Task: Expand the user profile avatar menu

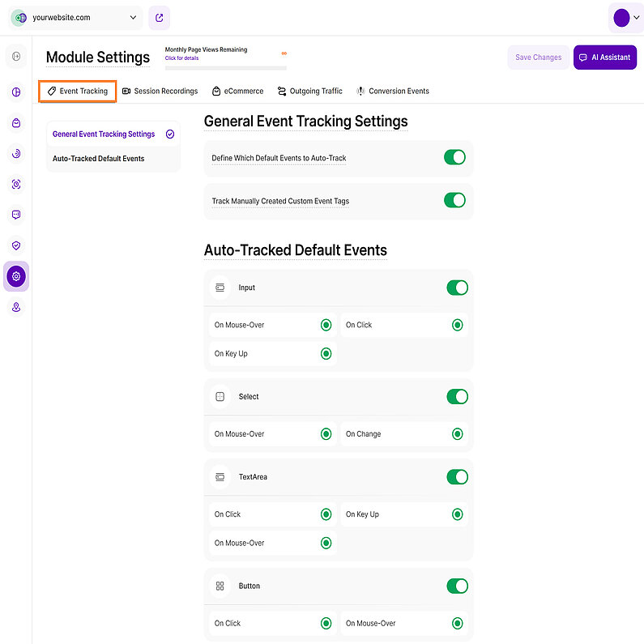Action: (626, 18)
